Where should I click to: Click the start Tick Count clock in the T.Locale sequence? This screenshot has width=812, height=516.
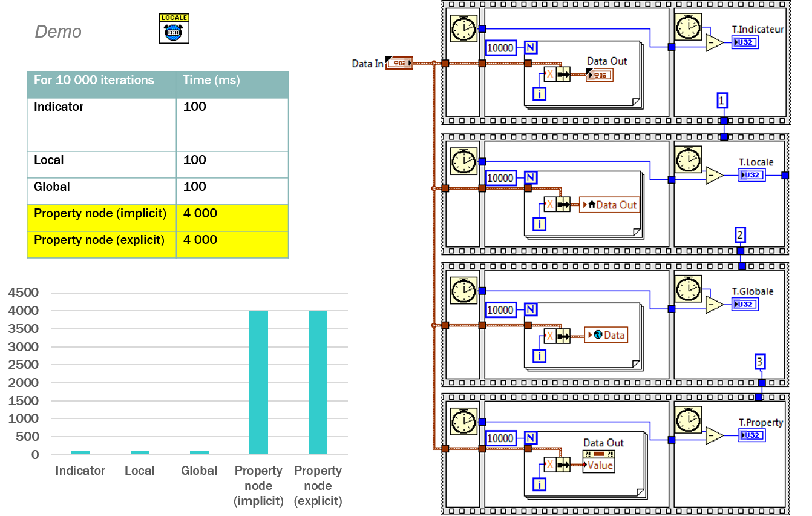tap(464, 162)
